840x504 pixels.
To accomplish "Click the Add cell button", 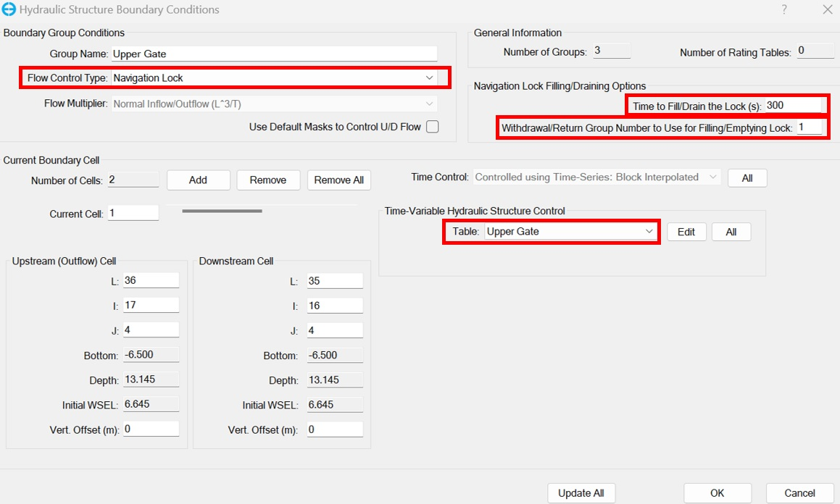I will pos(198,180).
